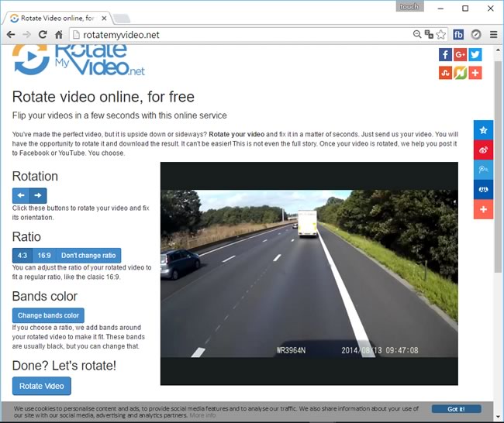Expand the plus button beside the header share icons
This screenshot has height=423, width=504.
pos(475,72)
